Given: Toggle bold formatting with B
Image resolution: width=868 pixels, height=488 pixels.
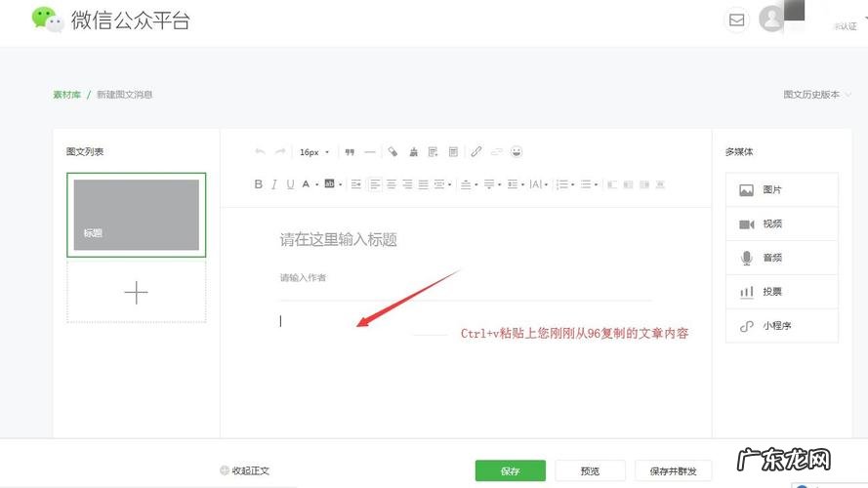Looking at the screenshot, I should 258,184.
